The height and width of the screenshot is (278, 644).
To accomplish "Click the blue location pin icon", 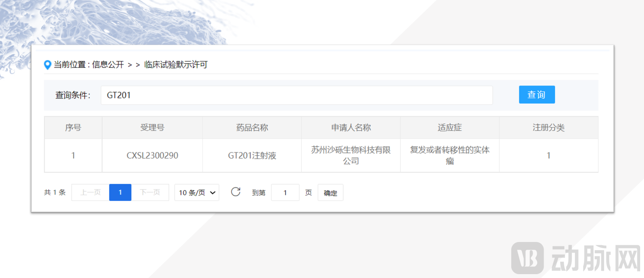I will 48,65.
